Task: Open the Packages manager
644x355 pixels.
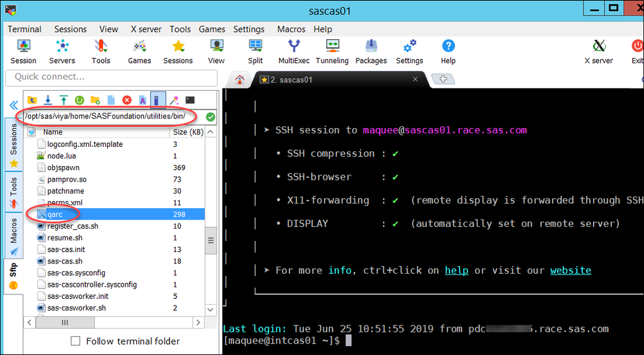Action: [x=371, y=52]
